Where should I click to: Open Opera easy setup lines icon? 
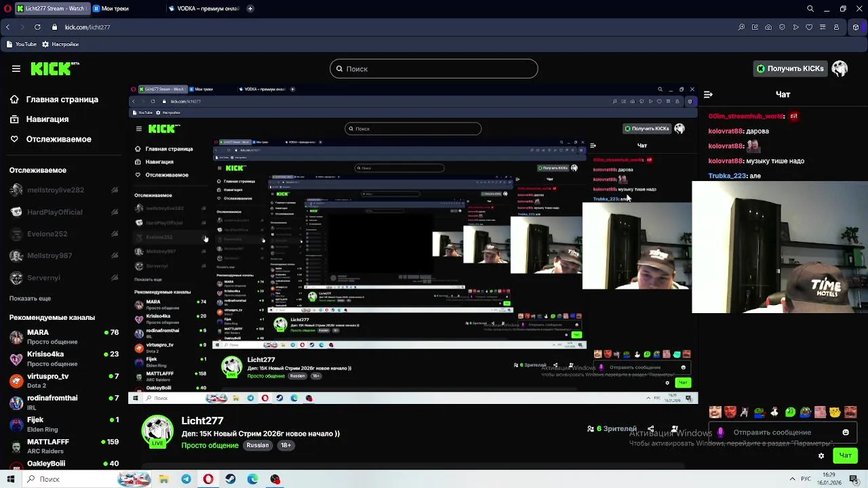point(823,27)
